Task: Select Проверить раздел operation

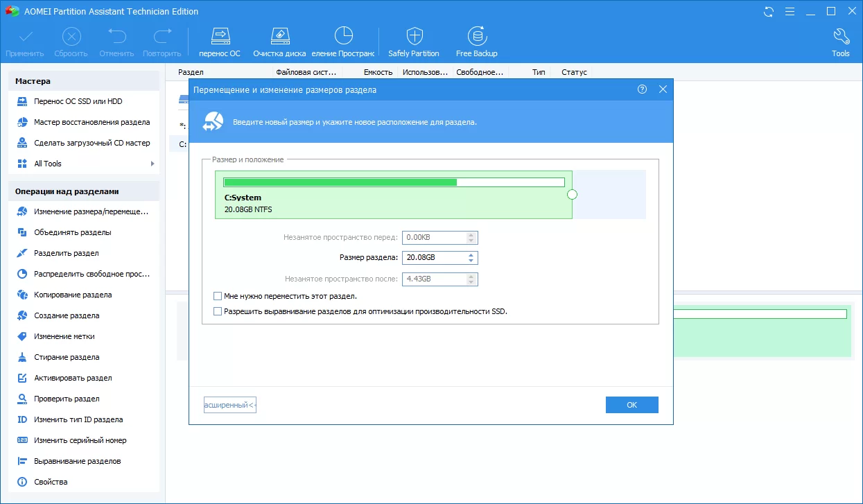Action: point(83,399)
